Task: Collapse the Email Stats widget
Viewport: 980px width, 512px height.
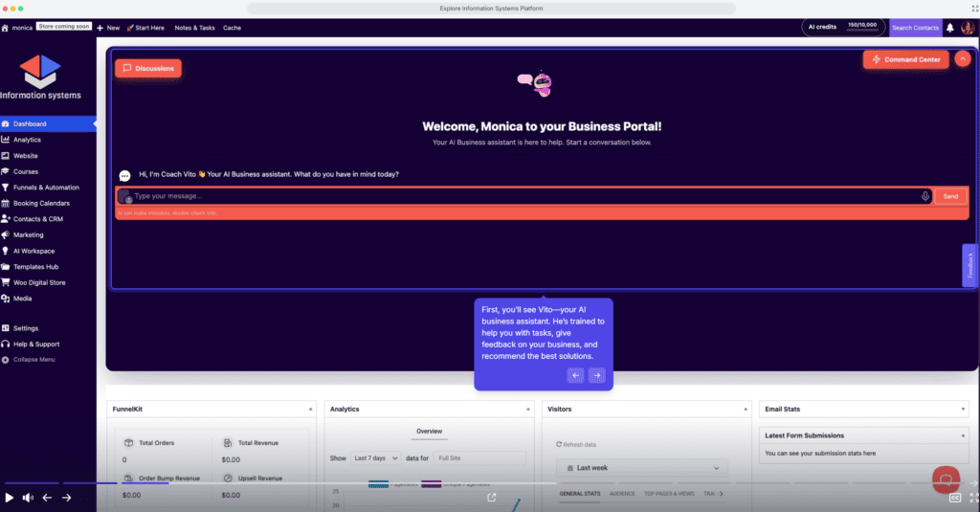Action: click(x=962, y=410)
